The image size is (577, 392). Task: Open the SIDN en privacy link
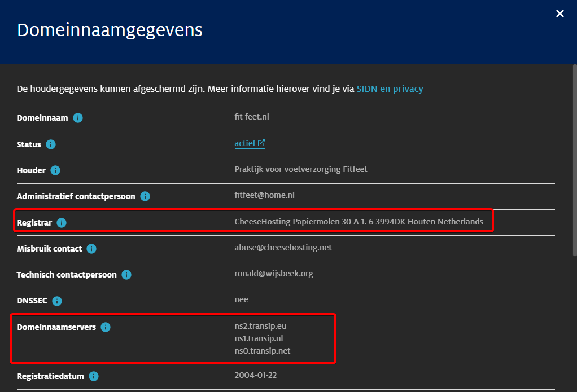coord(390,89)
